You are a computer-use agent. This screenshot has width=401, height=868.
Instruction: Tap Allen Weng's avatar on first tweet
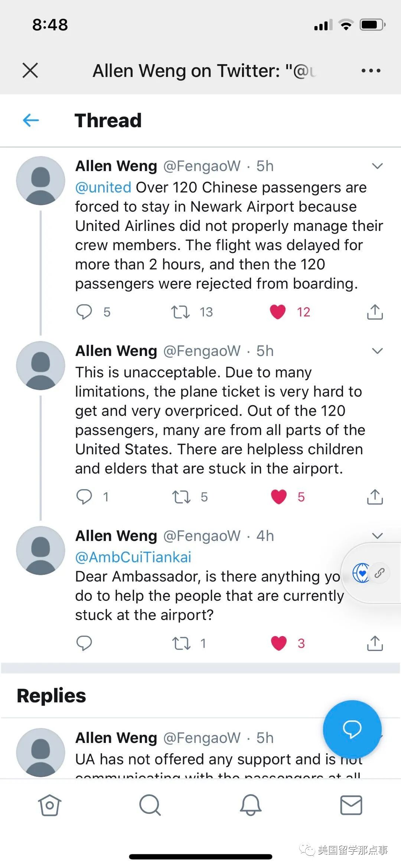(41, 181)
